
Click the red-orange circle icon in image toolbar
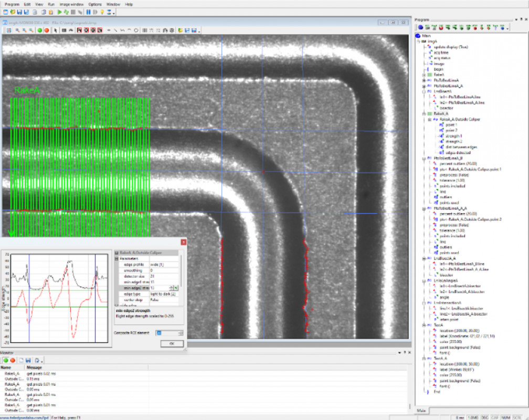click(x=47, y=30)
